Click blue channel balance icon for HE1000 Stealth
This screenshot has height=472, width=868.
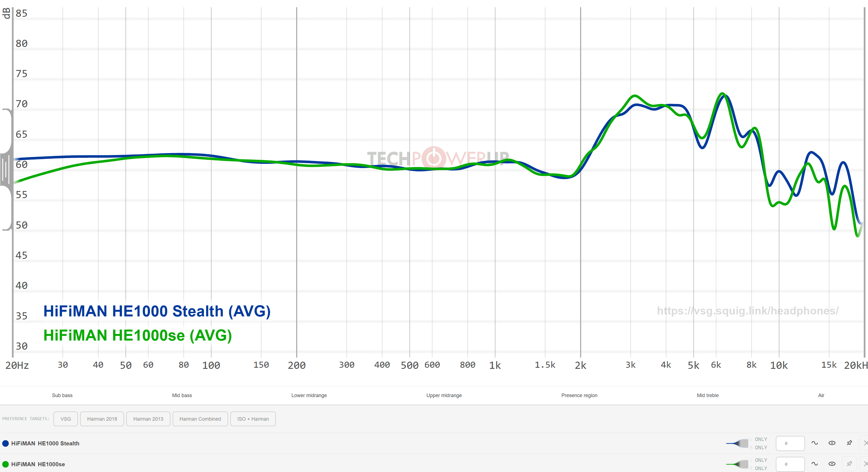pos(737,443)
